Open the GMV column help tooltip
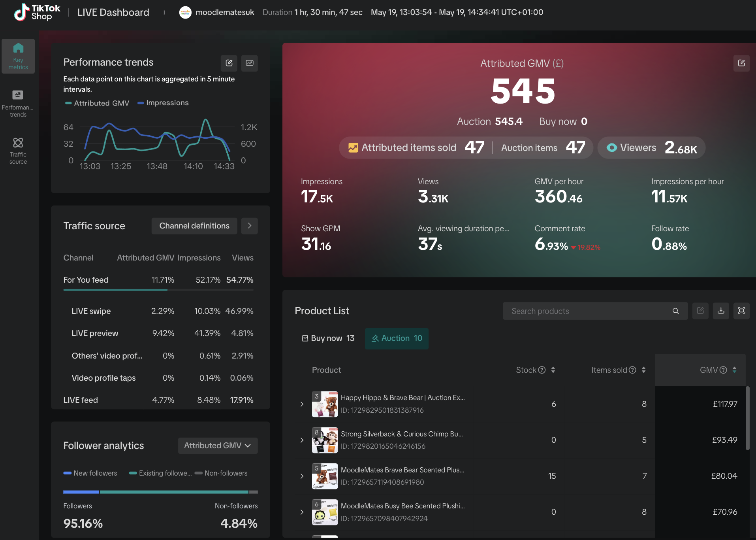 723,370
